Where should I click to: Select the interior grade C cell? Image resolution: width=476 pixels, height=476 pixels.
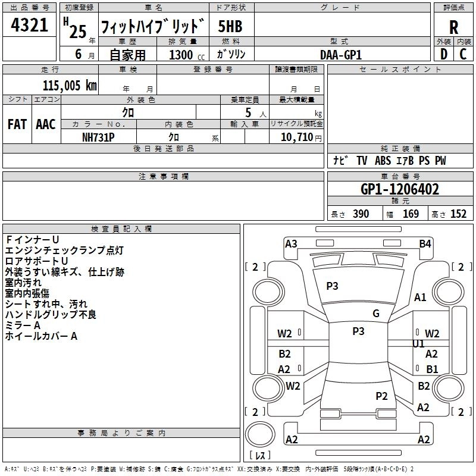click(x=464, y=54)
